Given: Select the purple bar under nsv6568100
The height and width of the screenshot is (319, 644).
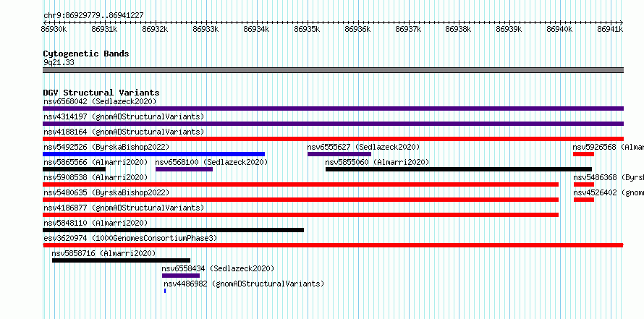Looking at the screenshot, I should 184,169.
